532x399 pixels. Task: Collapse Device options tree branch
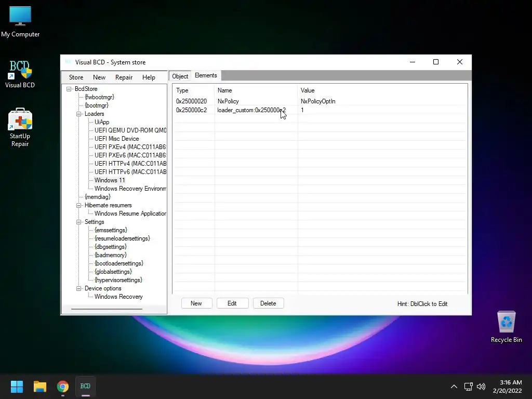click(x=79, y=288)
